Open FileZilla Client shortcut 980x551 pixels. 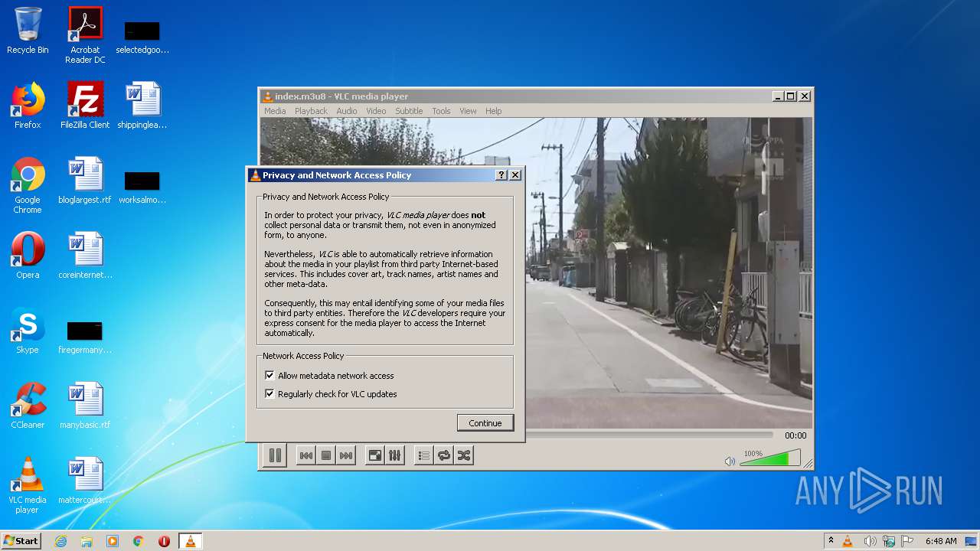pos(85,106)
